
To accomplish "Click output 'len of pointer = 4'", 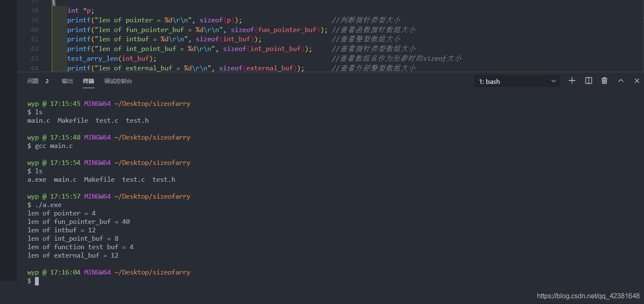I will [x=61, y=213].
